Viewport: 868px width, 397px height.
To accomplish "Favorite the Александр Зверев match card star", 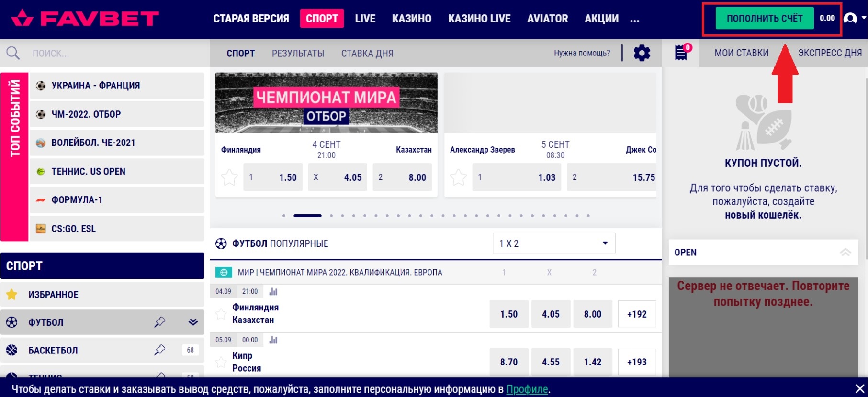I will pyautogui.click(x=458, y=177).
